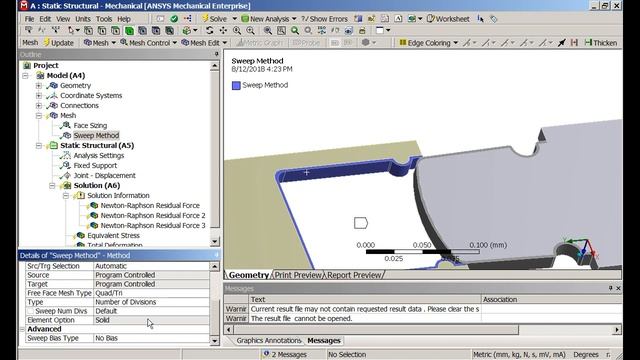Click the Element Option Solid field
Image resolution: width=640 pixels, height=360 pixels.
coord(151,320)
